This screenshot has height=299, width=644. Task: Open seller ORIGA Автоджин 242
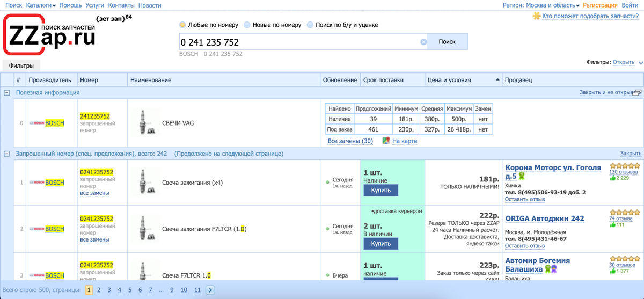pyautogui.click(x=545, y=218)
